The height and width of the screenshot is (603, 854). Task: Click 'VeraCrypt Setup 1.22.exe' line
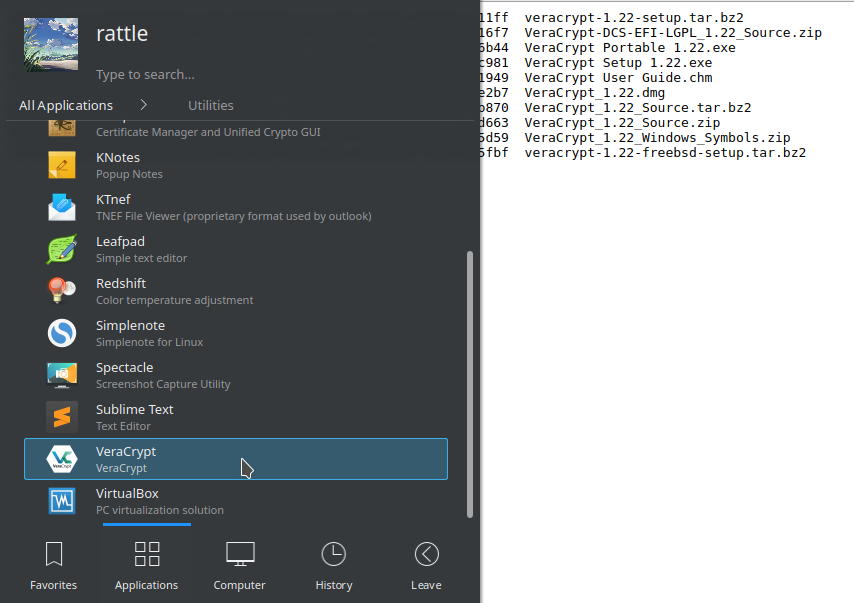point(618,63)
